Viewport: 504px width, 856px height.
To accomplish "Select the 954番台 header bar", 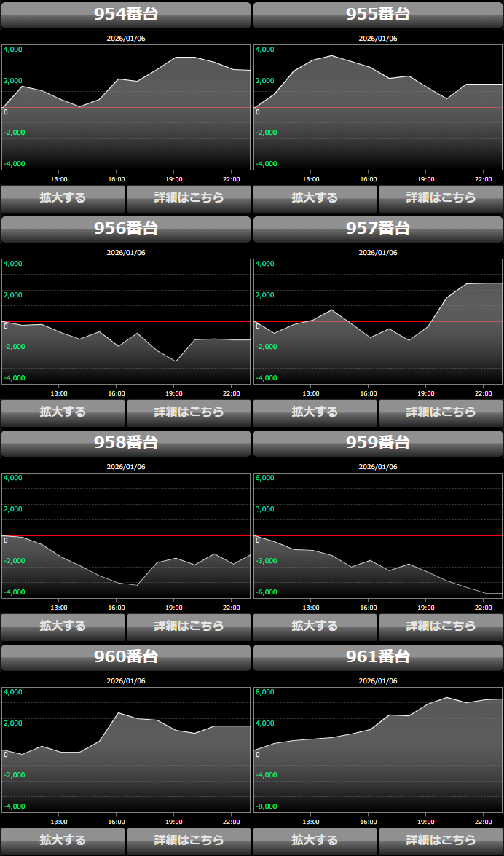I will pos(126,15).
